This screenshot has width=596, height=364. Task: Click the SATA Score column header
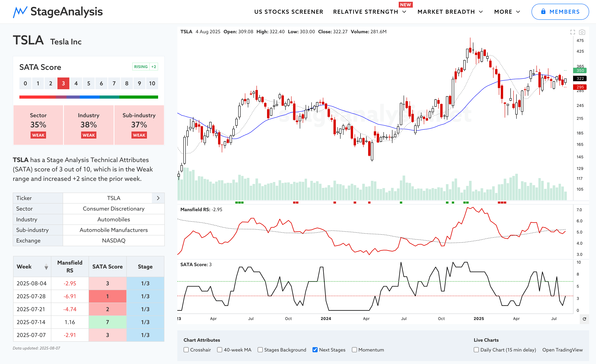coord(108,266)
